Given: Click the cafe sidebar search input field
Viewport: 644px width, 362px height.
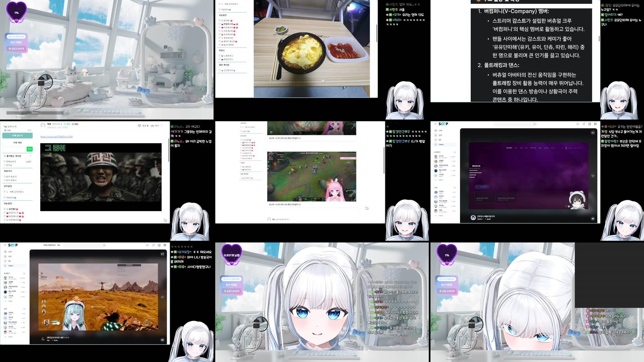Looking at the screenshot, I should pos(14,149).
